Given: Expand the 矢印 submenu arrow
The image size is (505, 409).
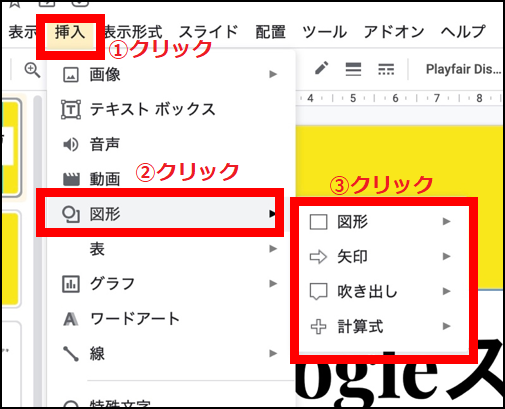Looking at the screenshot, I should pyautogui.click(x=446, y=256).
